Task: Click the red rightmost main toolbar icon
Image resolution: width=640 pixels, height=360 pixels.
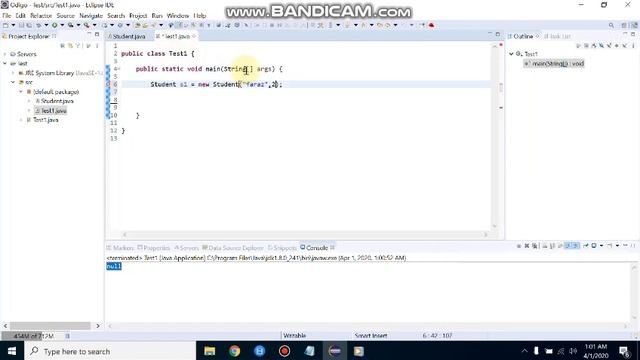Action: pos(431,25)
